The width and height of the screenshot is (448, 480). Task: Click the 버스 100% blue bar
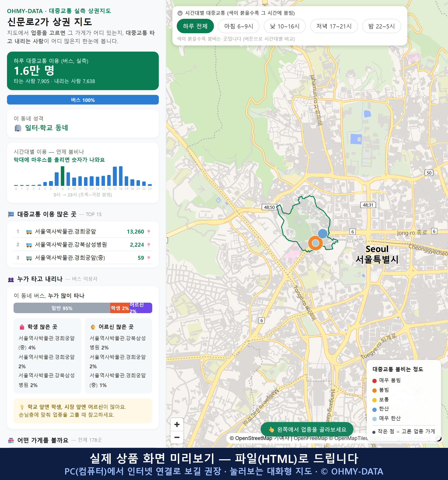click(x=83, y=100)
